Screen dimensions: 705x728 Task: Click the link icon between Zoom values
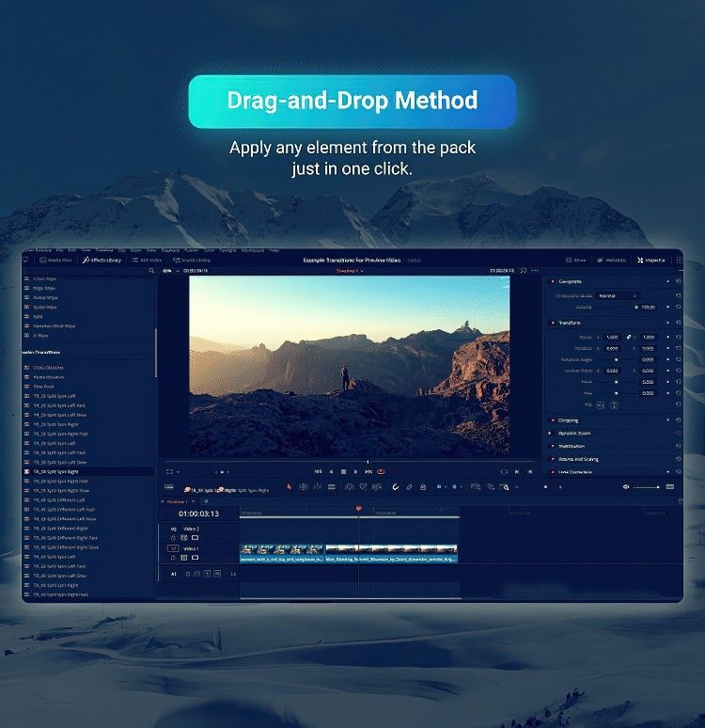pyautogui.click(x=630, y=337)
